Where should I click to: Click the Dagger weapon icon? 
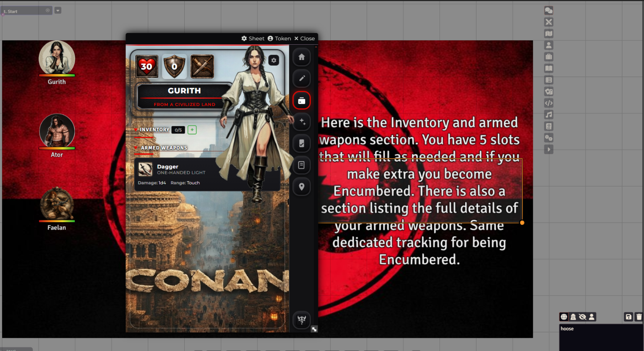[x=145, y=169]
